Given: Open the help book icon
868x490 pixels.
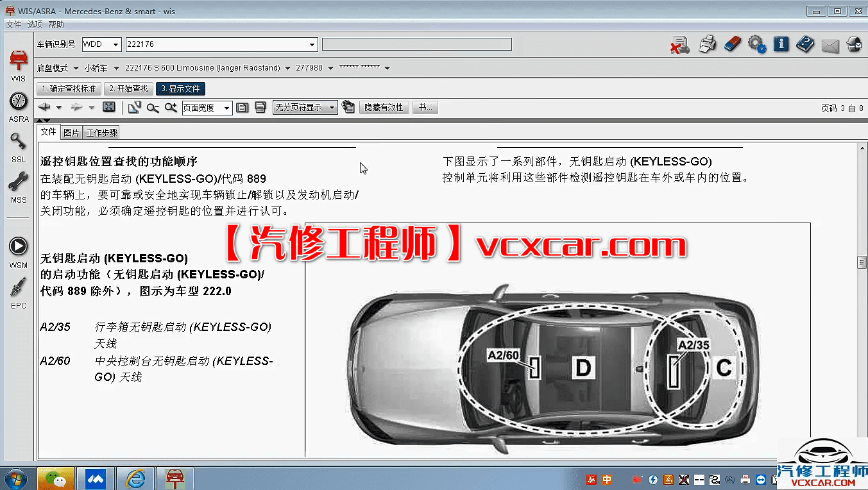Looking at the screenshot, I should click(x=804, y=44).
